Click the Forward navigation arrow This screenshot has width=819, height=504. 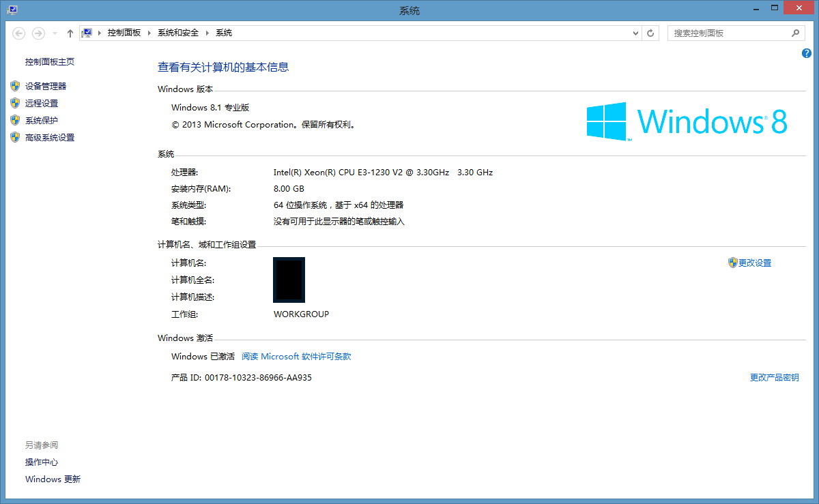(38, 33)
